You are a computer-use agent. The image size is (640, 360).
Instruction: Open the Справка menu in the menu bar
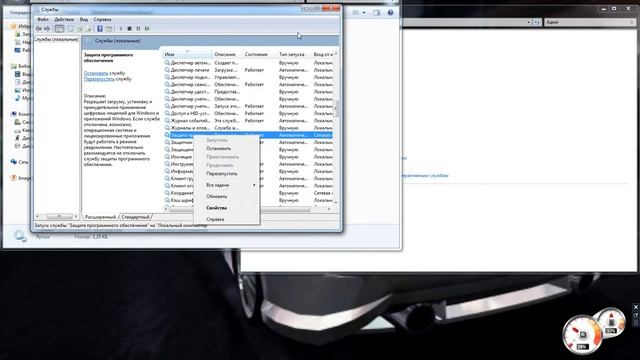pyautogui.click(x=102, y=19)
